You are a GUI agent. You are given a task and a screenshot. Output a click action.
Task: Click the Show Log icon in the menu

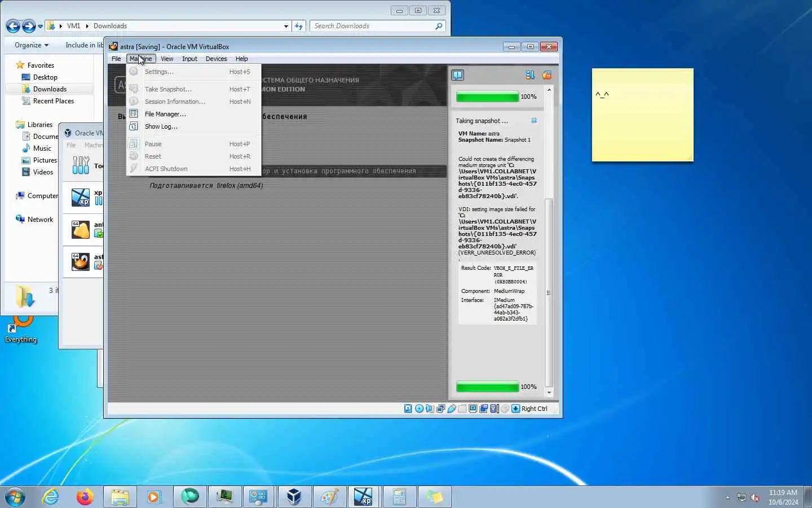134,126
